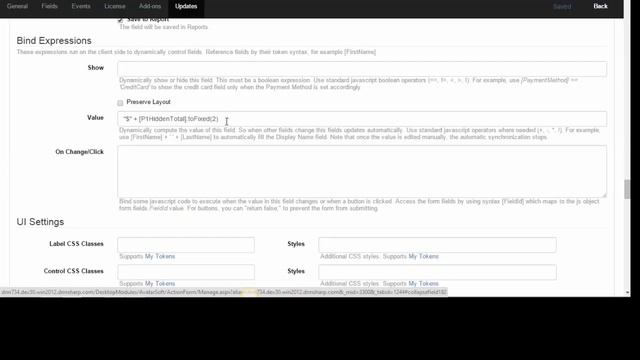Image resolution: width=640 pixels, height=360 pixels.
Task: Open the Events tab
Action: 81,6
